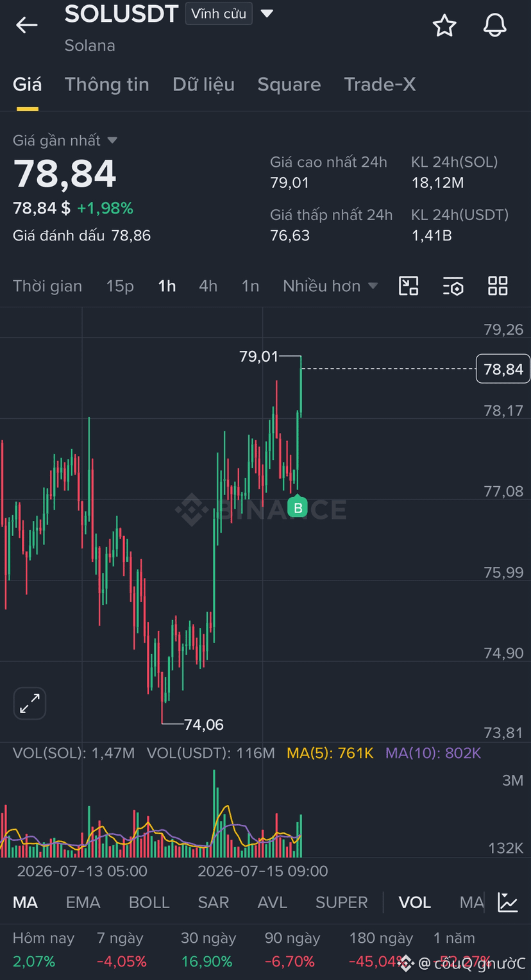
Task: Tap the KL 24h(SOL) 18,12M value
Action: click(x=437, y=183)
